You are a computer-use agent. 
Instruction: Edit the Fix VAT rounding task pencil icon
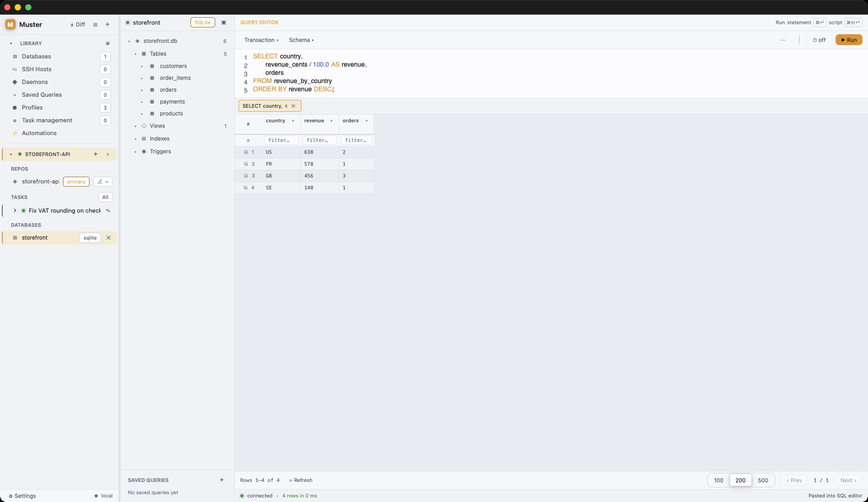(x=108, y=211)
